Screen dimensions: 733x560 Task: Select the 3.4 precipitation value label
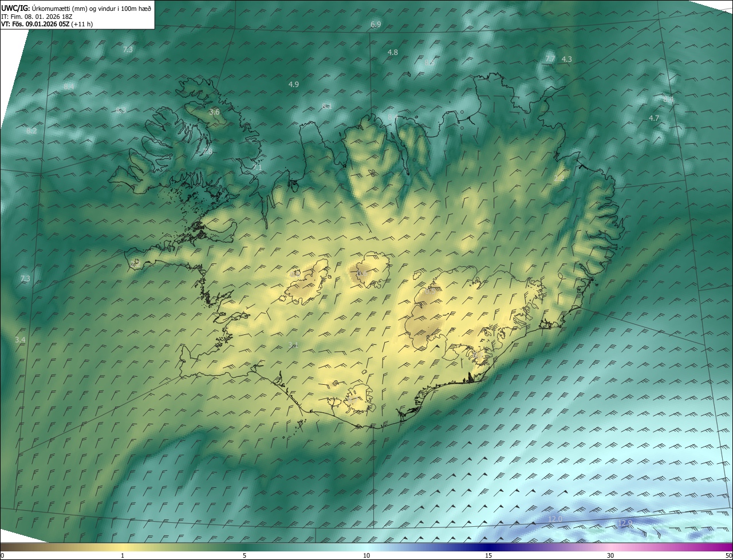(x=20, y=340)
